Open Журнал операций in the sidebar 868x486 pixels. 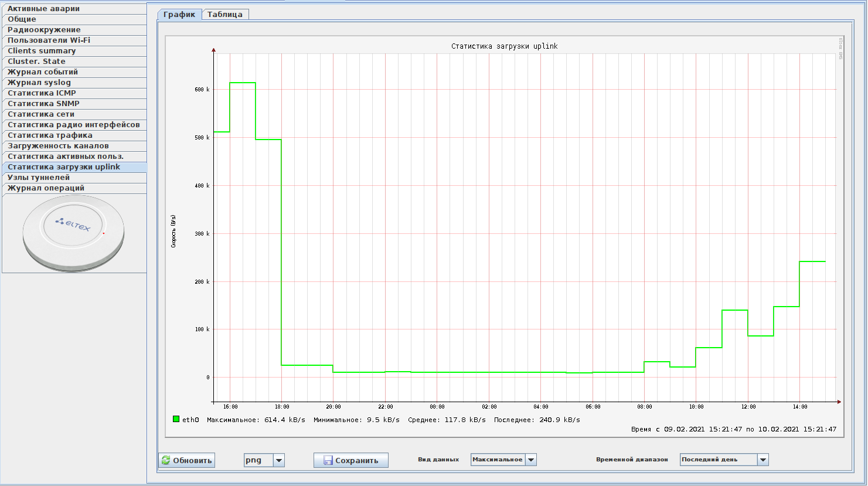point(74,188)
